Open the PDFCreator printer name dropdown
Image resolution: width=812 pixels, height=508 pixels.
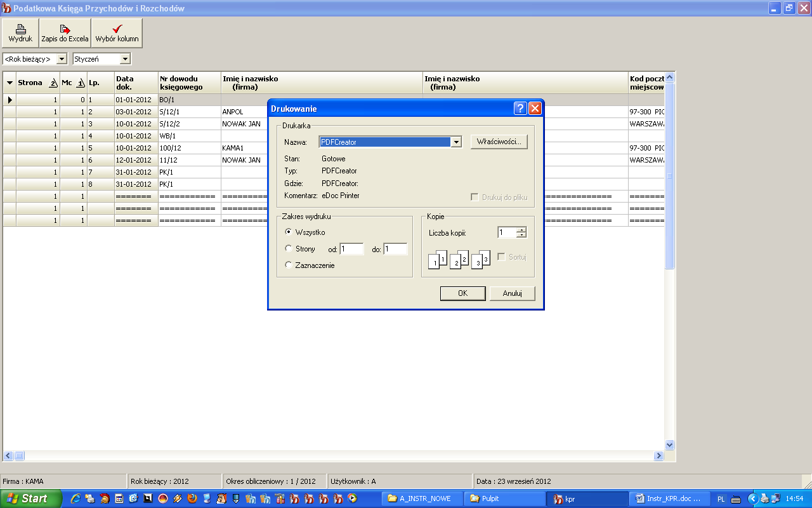(x=455, y=143)
